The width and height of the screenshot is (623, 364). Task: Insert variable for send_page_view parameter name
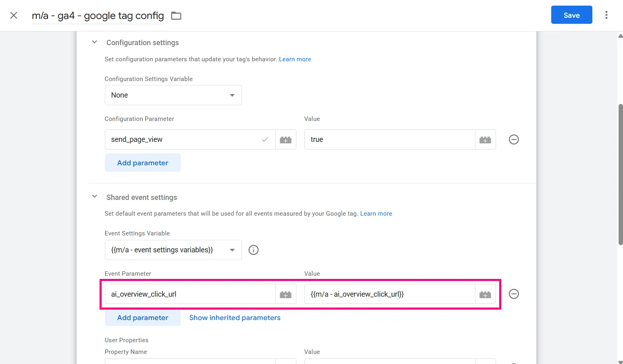[x=285, y=139]
